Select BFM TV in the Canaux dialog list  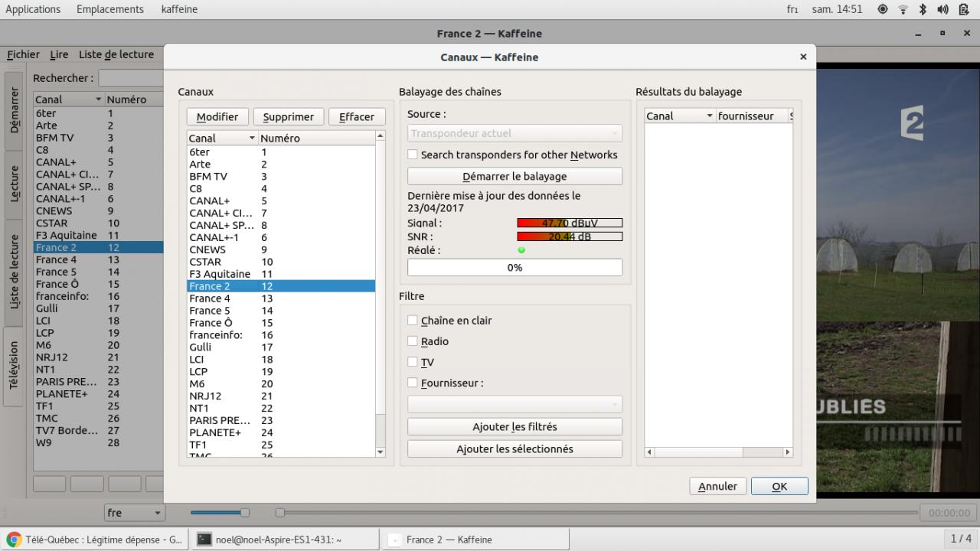point(281,177)
